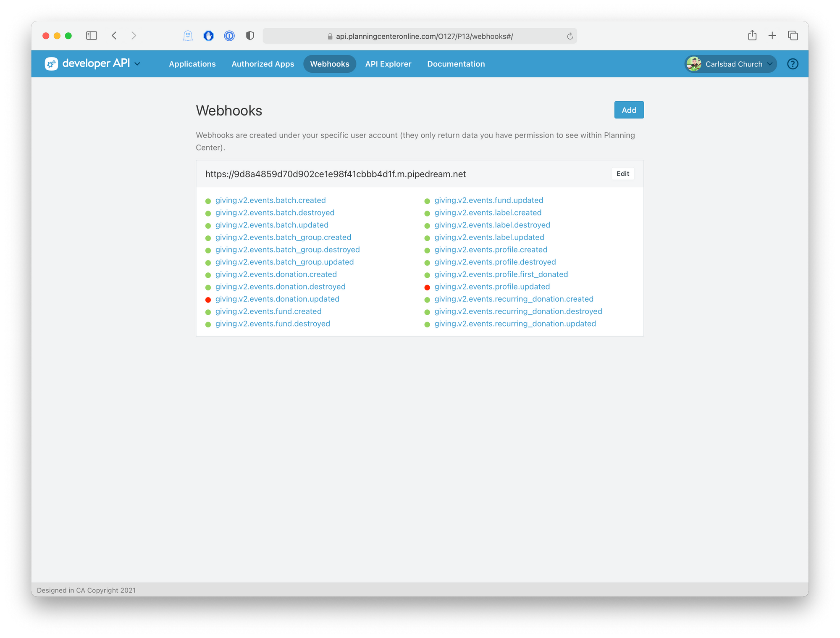The height and width of the screenshot is (638, 840).
Task: Click the Share icon in toolbar
Action: tap(752, 36)
